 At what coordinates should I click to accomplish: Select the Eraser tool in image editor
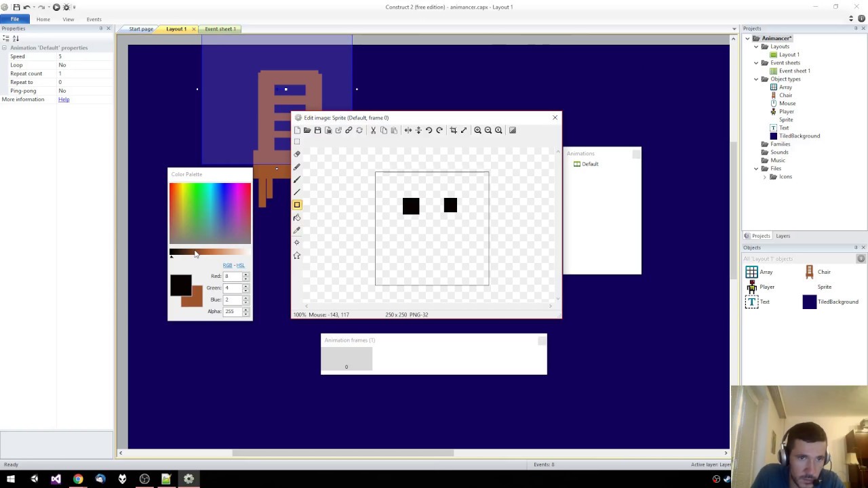(x=297, y=154)
